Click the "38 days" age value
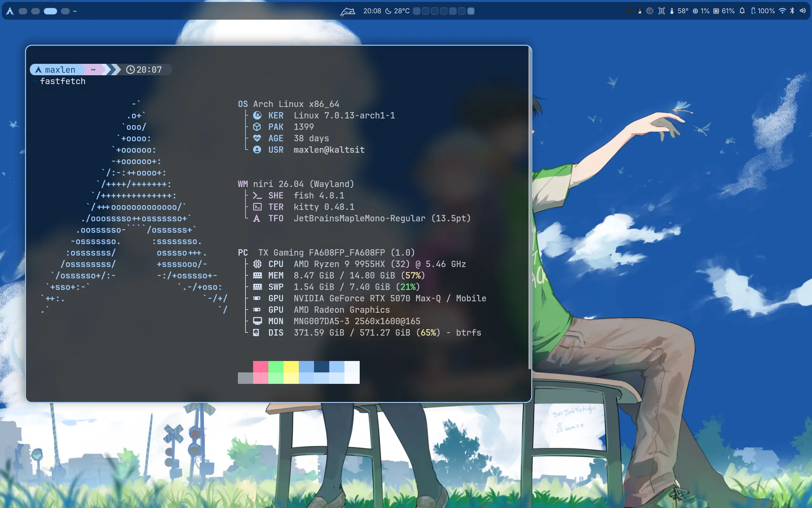812x508 pixels. pyautogui.click(x=311, y=138)
